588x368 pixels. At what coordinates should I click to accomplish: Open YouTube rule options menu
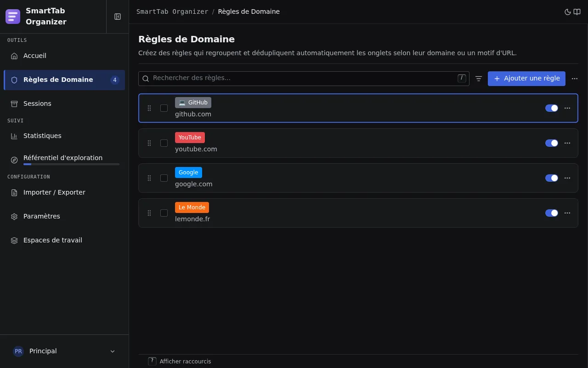click(x=567, y=143)
